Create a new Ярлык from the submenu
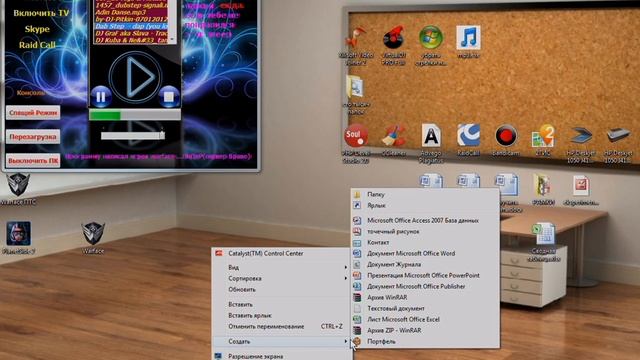 pos(425,205)
